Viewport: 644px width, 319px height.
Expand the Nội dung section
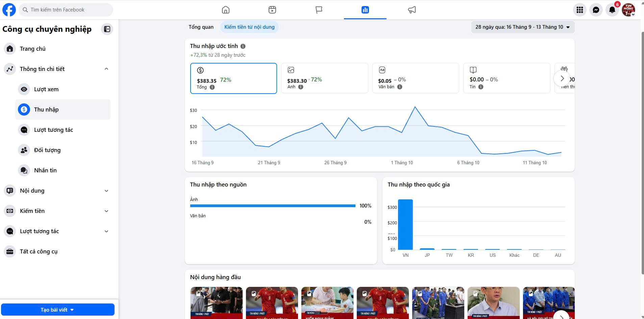106,191
